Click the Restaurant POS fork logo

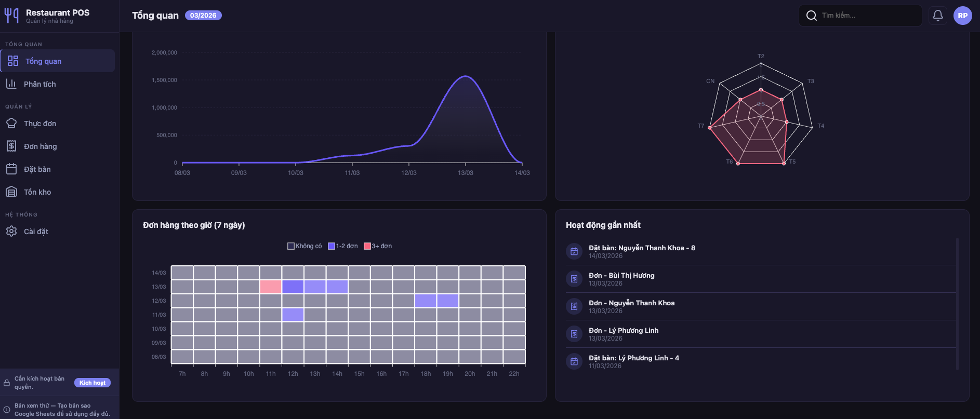pyautogui.click(x=11, y=16)
